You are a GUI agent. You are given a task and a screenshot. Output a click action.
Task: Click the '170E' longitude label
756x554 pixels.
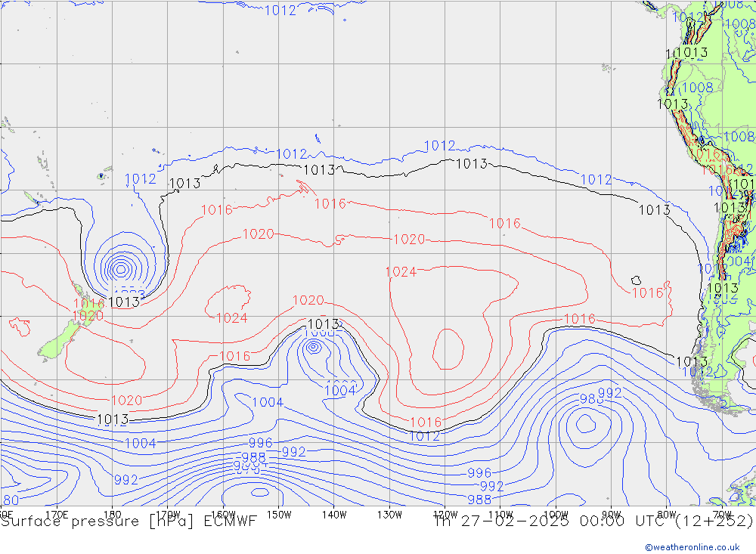tap(57, 515)
